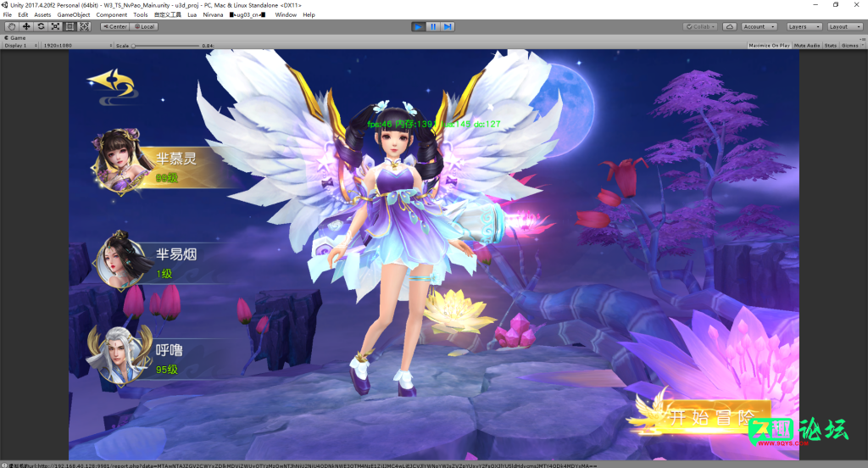Select the Rect transform tool

pyautogui.click(x=70, y=26)
